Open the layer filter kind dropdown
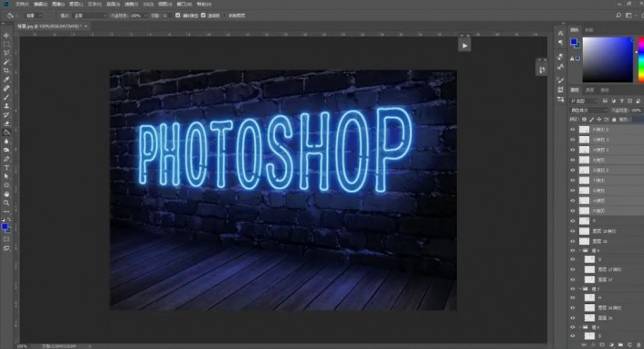 585,100
